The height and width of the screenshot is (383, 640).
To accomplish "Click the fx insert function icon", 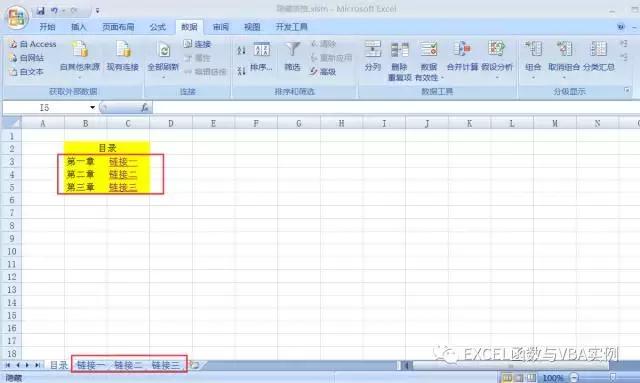I will click(x=144, y=108).
